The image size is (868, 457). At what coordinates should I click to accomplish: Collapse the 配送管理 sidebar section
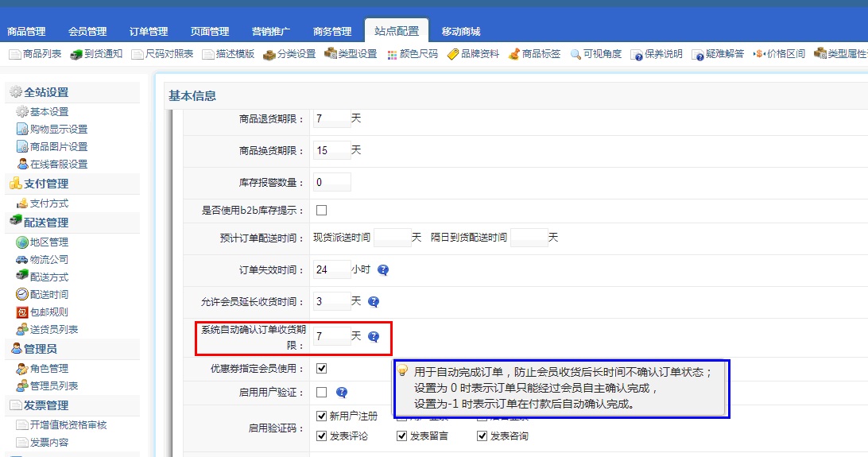72,223
